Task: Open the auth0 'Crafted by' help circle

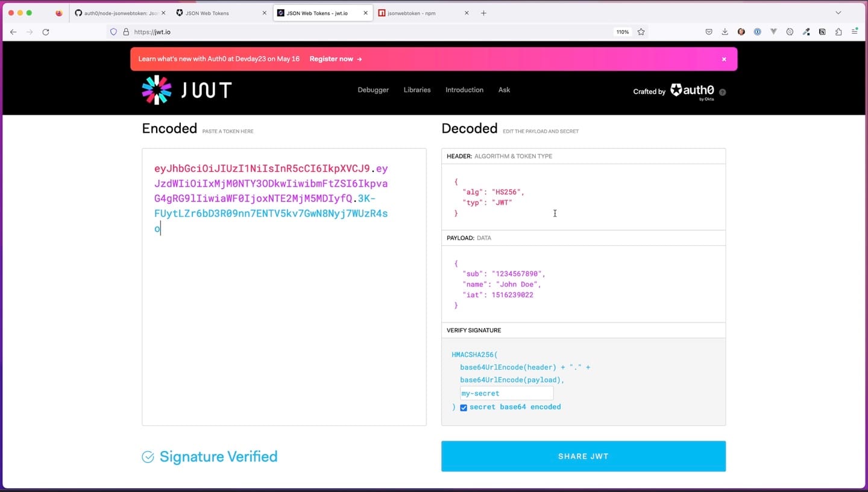Action: pyautogui.click(x=722, y=92)
